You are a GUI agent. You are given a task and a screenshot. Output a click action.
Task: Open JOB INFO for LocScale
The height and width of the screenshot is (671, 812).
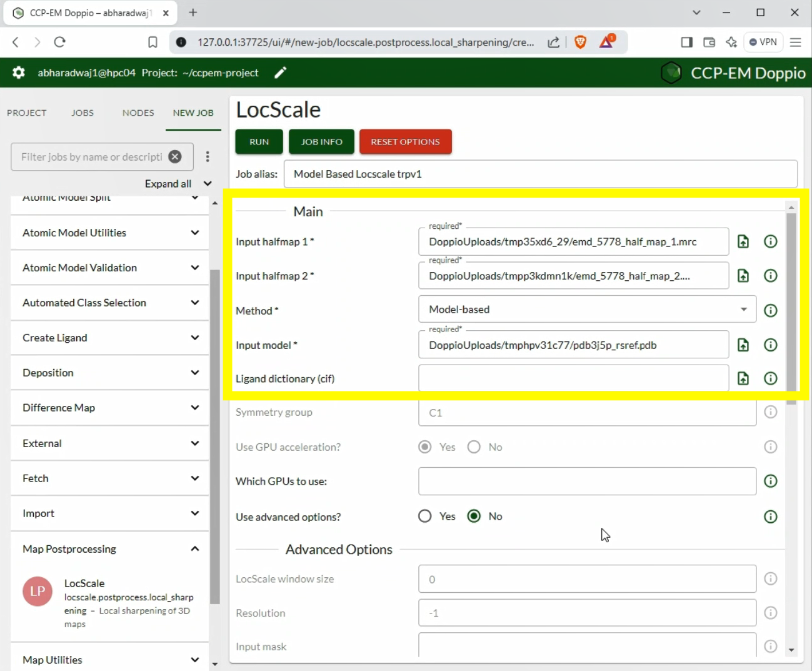coord(321,142)
